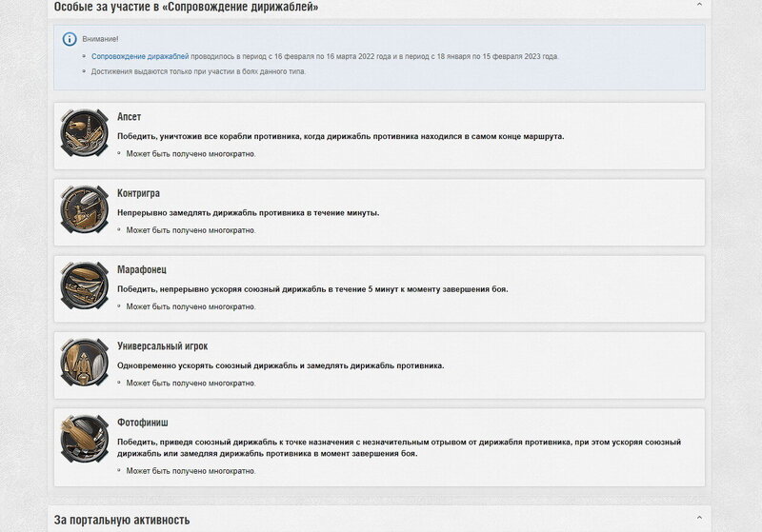
Task: Click the Контригра achievement medal icon
Action: [84, 209]
